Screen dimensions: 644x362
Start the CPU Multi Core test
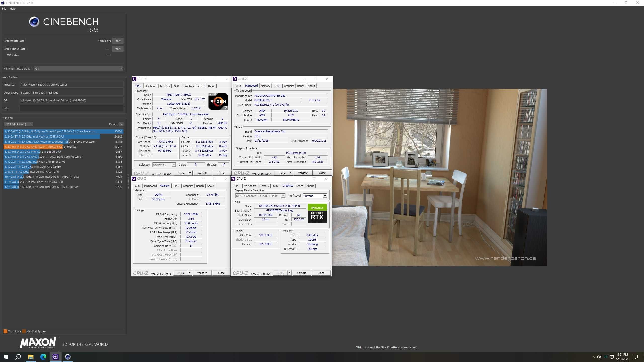tap(118, 41)
